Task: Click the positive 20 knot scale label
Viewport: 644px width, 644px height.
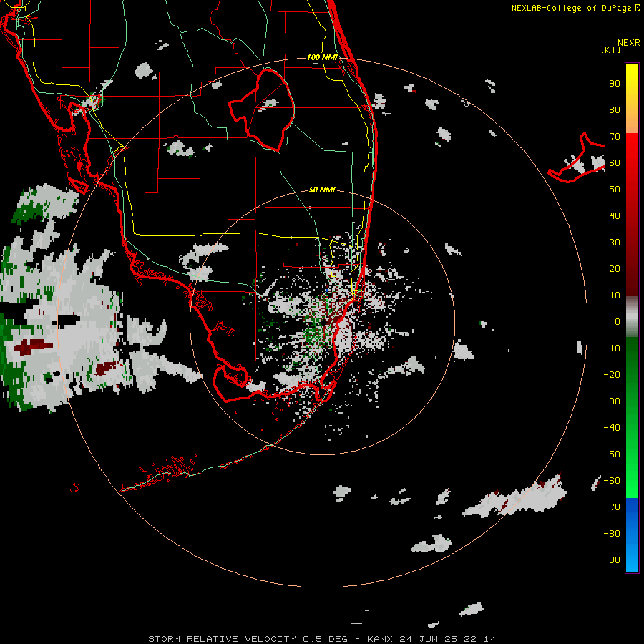Action: coord(615,268)
